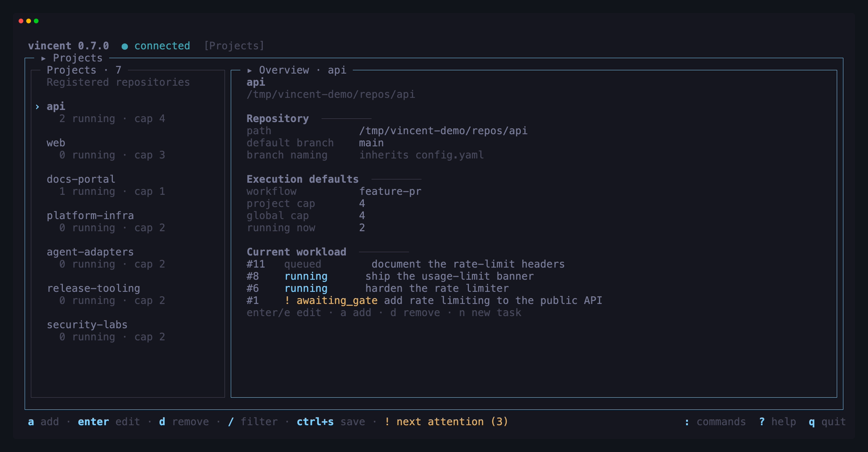
Task: Click 'running' status on task #8
Action: (x=306, y=276)
